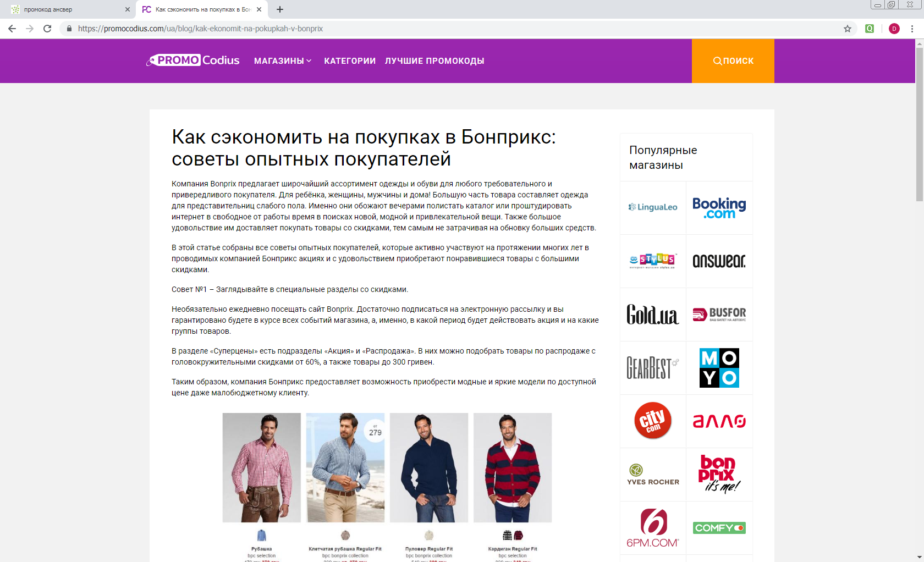
Task: Click the browser forward arrow
Action: pos(30,29)
